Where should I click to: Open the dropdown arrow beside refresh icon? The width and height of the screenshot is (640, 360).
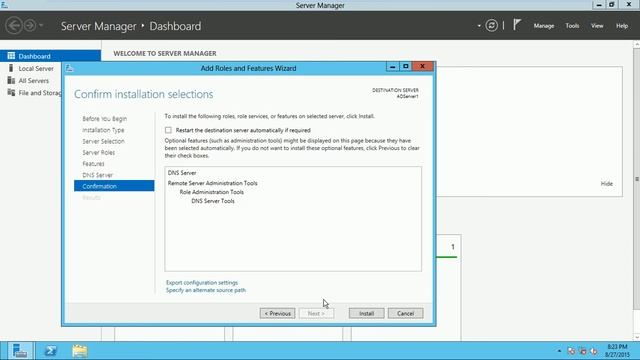[479, 26]
